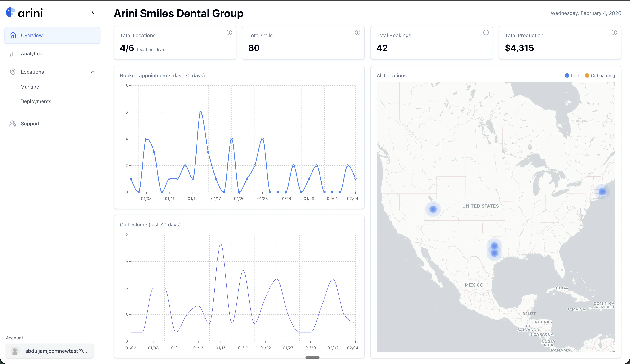Open Deployments under Locations
The image size is (630, 364).
click(x=36, y=101)
